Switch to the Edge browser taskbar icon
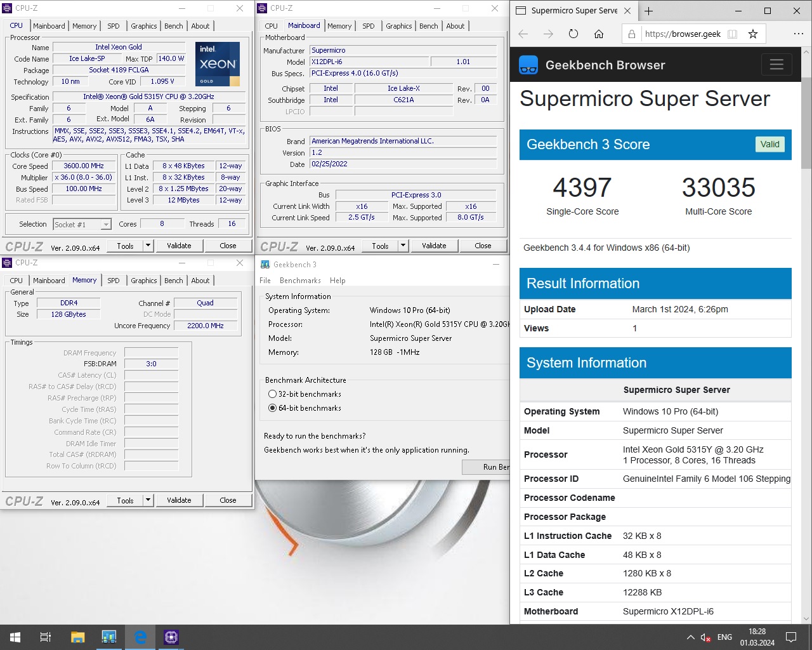The width and height of the screenshot is (812, 650). (x=140, y=637)
